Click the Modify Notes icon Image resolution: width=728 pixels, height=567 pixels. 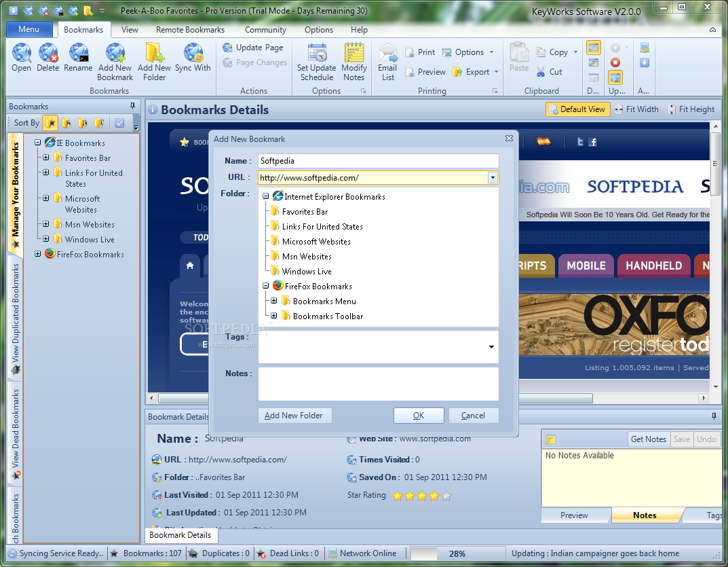point(353,62)
